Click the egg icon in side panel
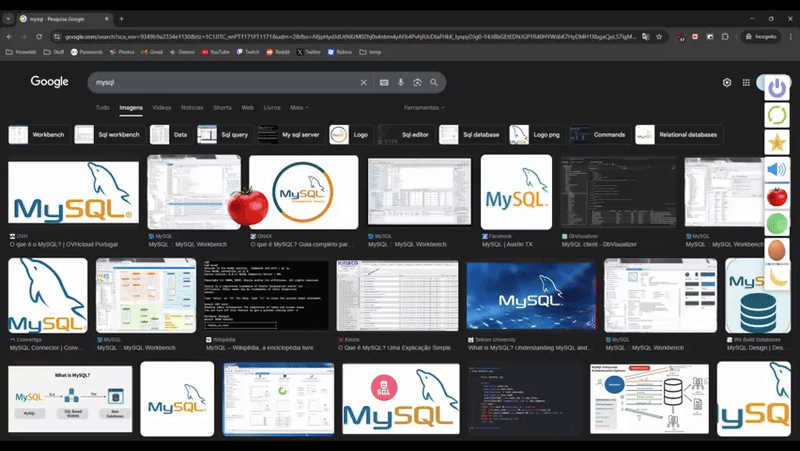The image size is (800, 451). click(x=777, y=249)
